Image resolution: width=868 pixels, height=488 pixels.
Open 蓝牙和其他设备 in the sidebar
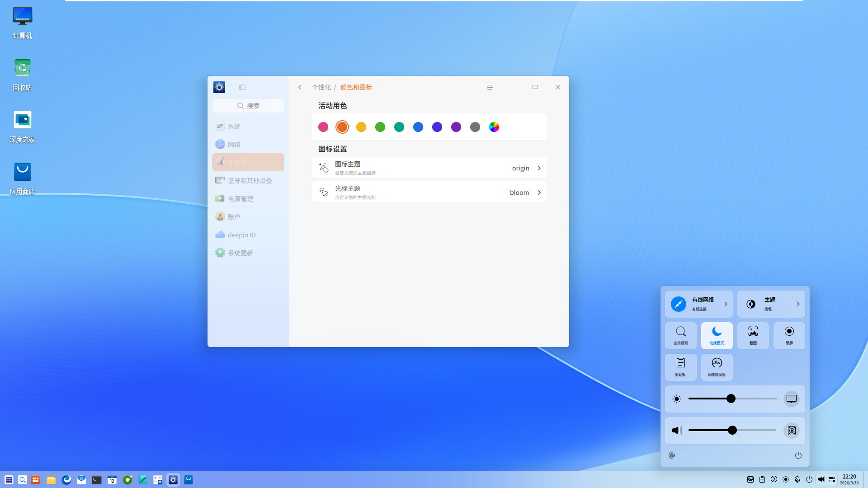coord(248,181)
